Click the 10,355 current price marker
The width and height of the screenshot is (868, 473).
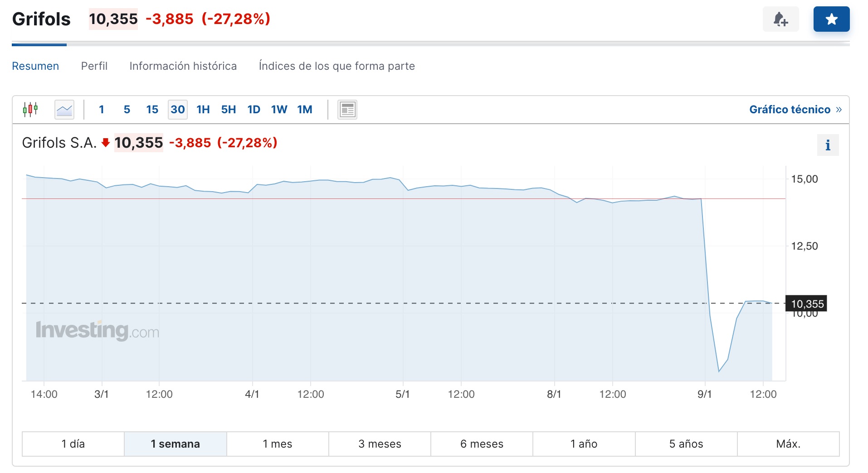click(807, 304)
